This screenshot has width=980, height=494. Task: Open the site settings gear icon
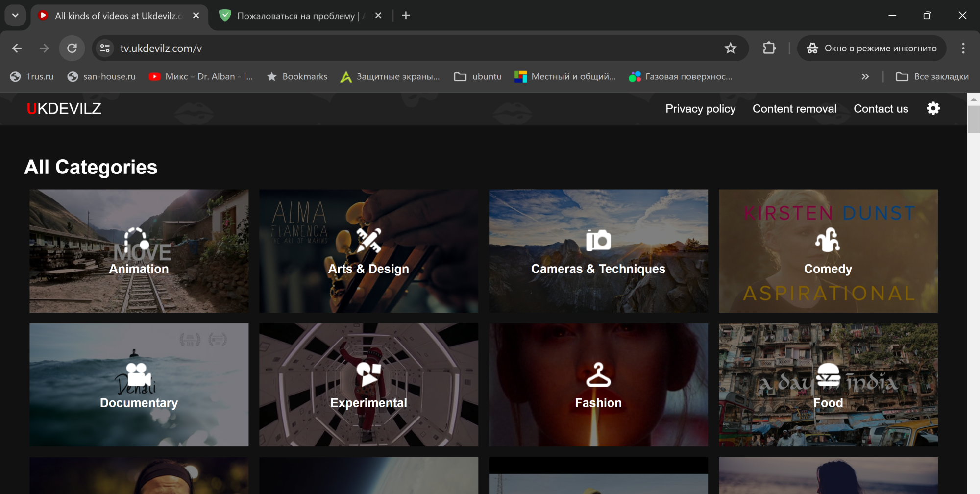tap(933, 108)
